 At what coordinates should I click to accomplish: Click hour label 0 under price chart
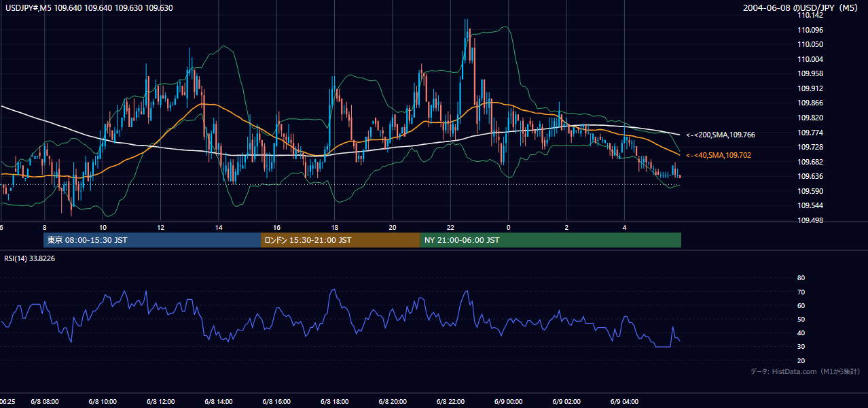coord(508,227)
